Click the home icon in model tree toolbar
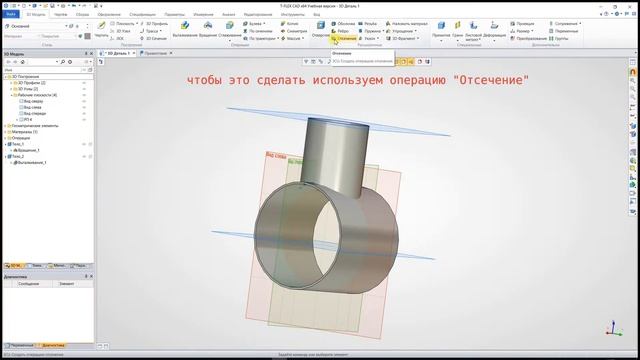Screen dimensions: 640x360 pos(22,62)
